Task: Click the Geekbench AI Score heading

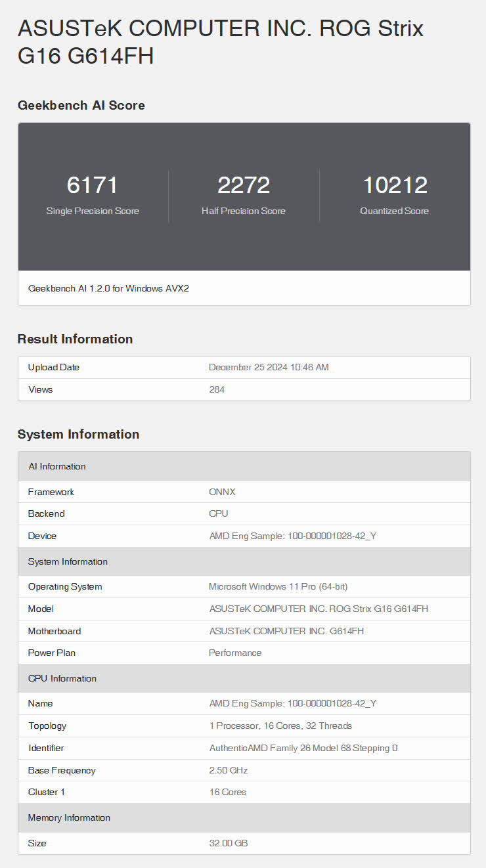Action: pos(81,105)
